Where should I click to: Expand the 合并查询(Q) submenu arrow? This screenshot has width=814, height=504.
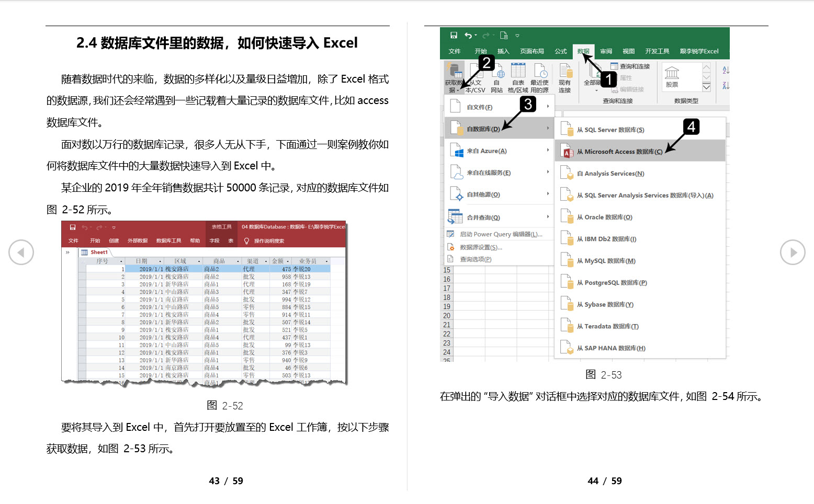pos(548,217)
